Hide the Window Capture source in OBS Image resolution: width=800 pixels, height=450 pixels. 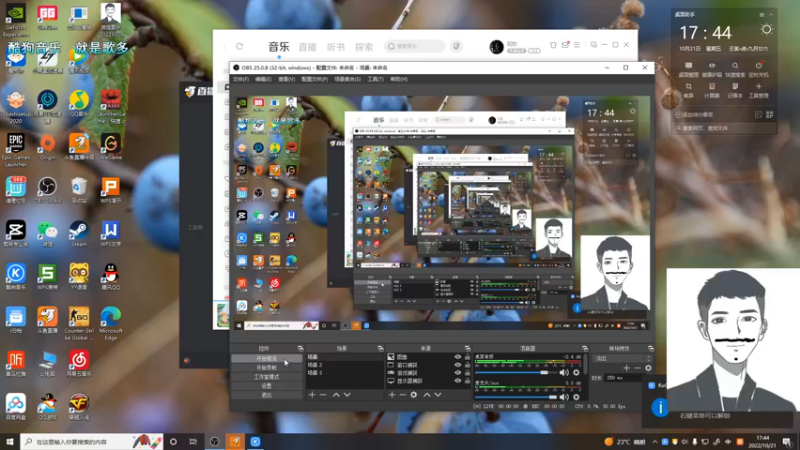(458, 365)
